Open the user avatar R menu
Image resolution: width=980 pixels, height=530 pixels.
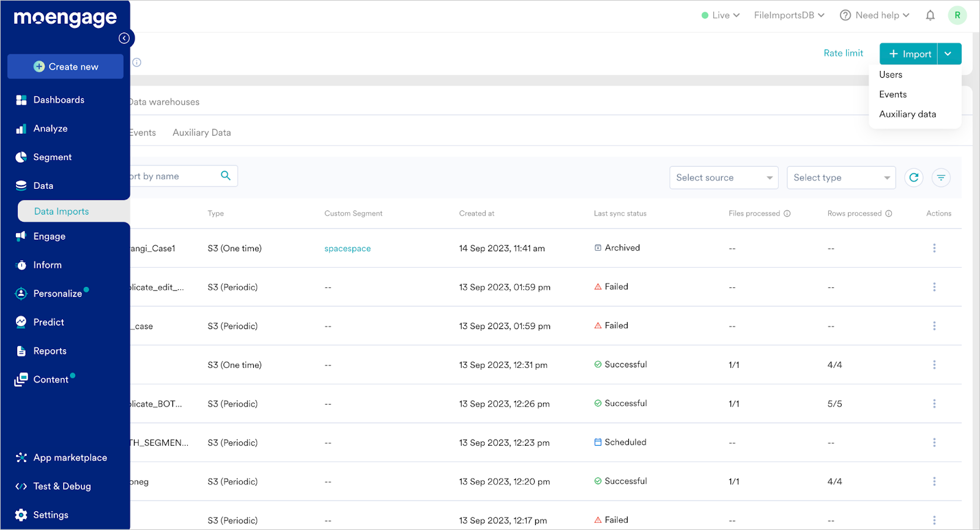coord(957,15)
